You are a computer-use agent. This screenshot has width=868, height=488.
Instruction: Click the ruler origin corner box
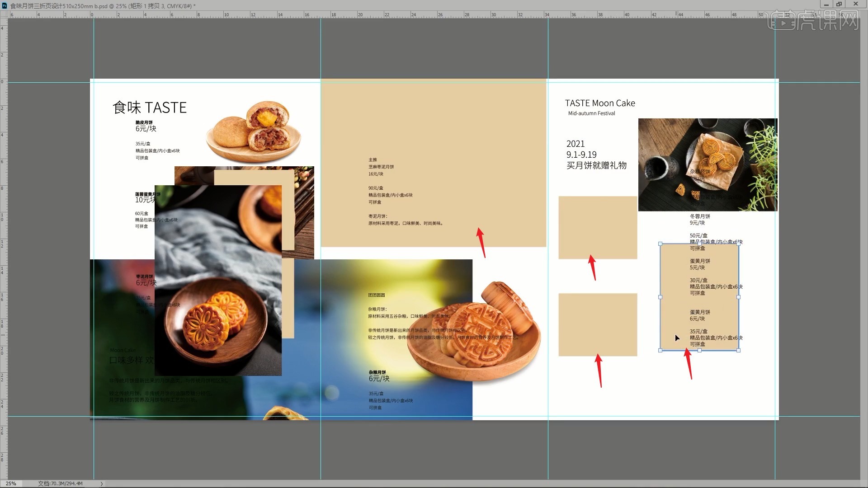point(4,15)
